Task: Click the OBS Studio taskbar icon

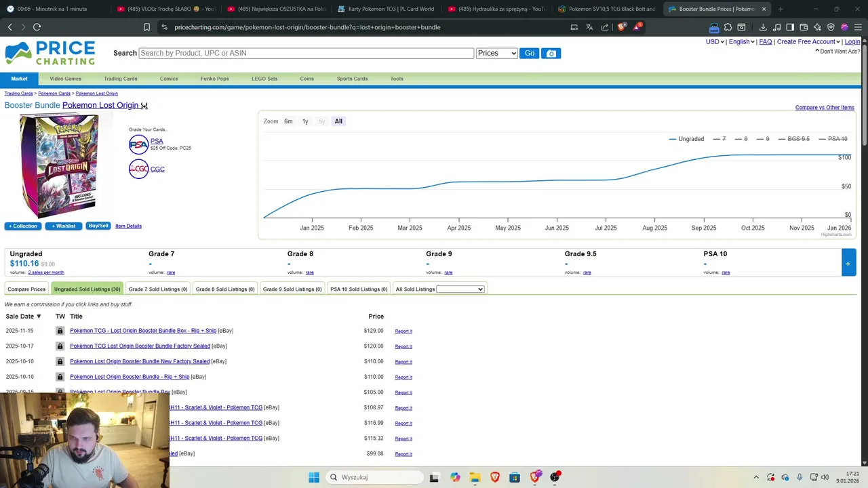Action: (x=555, y=477)
